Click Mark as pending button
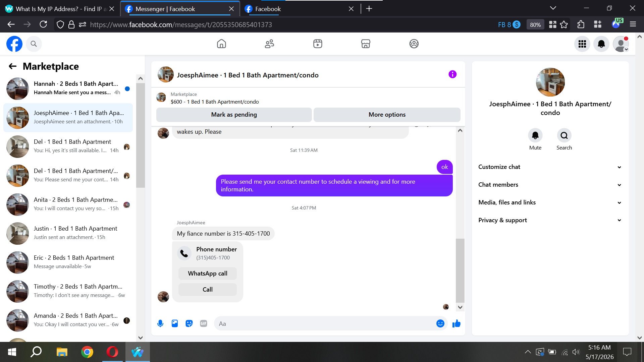644x362 pixels. pos(234,115)
